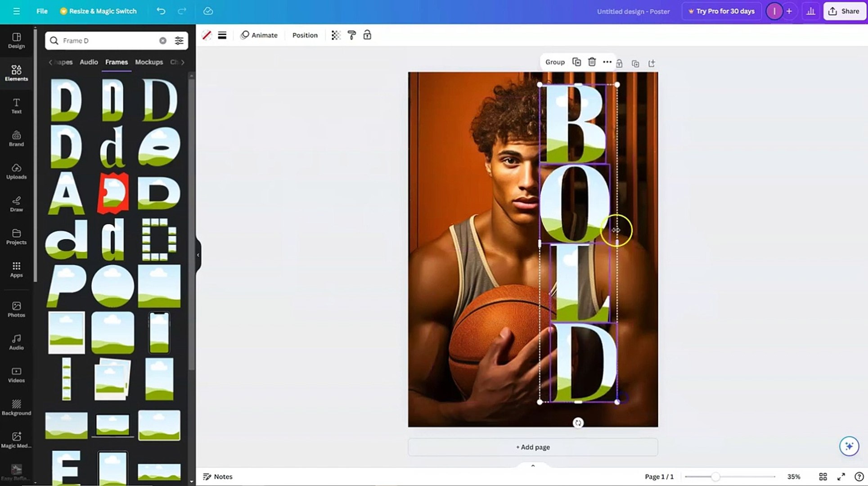Open the three-dot overflow menu
Image resolution: width=868 pixels, height=486 pixels.
[607, 62]
